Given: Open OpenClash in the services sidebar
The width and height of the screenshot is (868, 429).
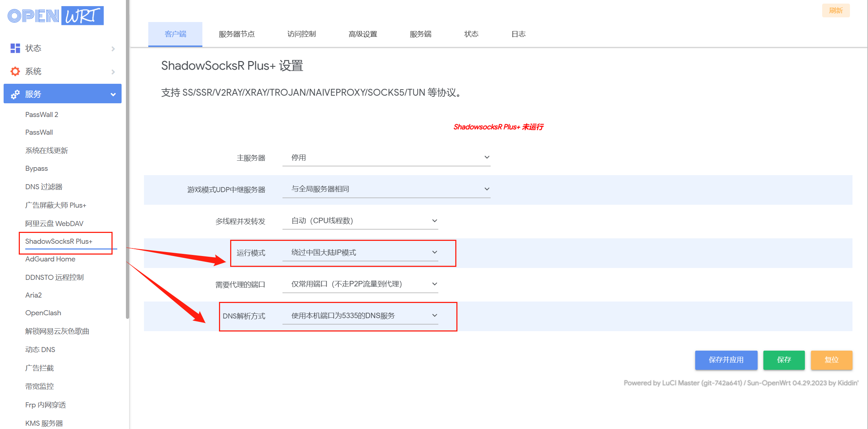Looking at the screenshot, I should (x=43, y=313).
